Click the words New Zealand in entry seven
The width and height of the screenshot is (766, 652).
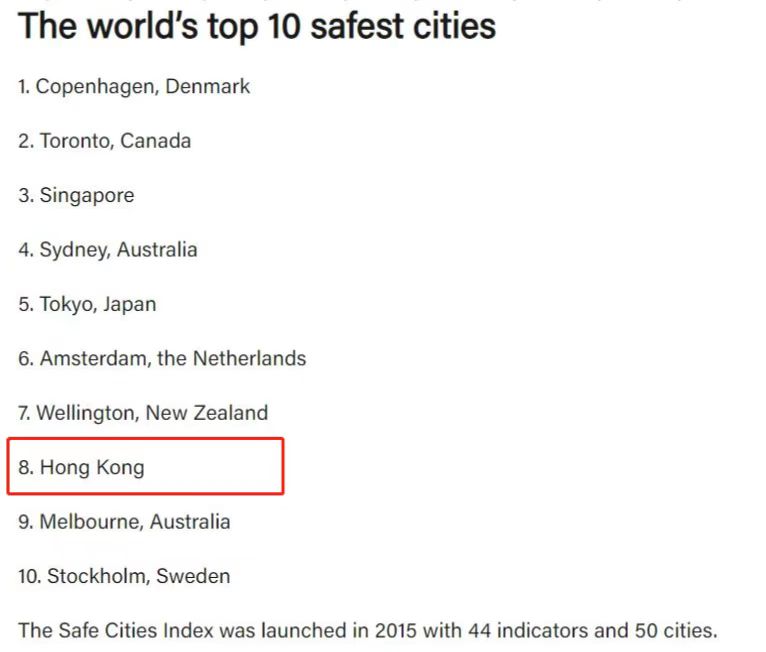point(207,413)
